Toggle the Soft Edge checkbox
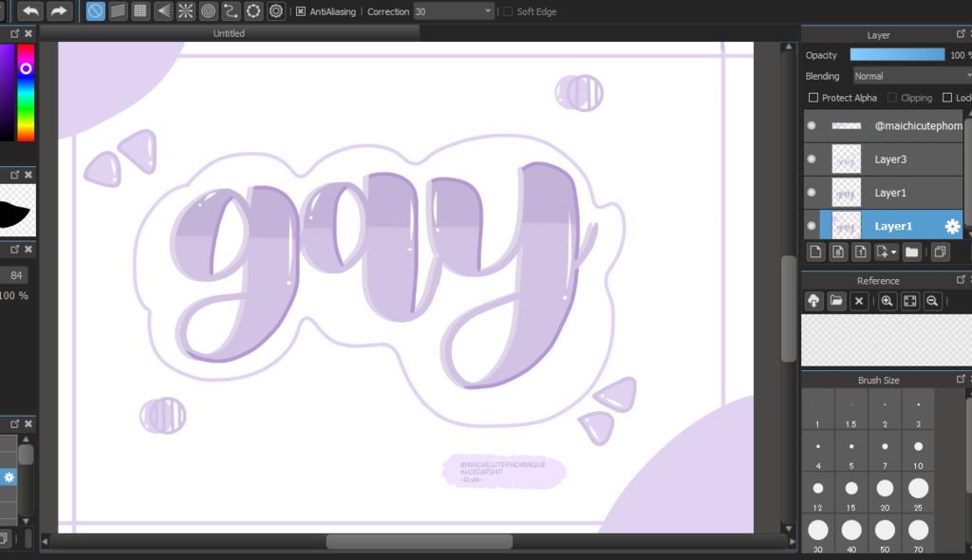The image size is (972, 560). point(508,11)
